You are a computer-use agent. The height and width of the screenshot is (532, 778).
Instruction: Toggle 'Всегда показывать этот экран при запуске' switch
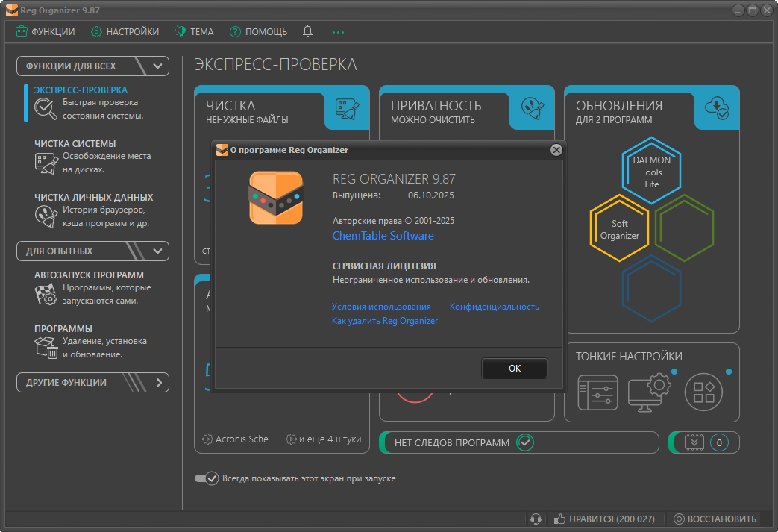coord(207,478)
